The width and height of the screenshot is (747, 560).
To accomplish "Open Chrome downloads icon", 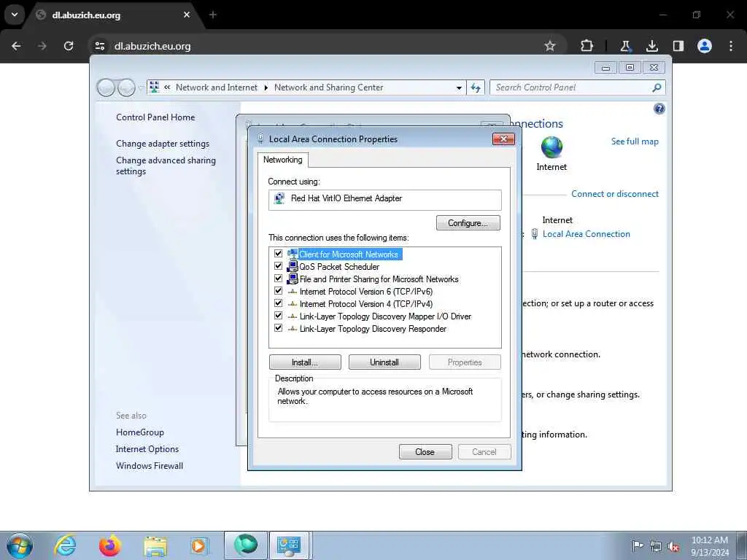I will 651,46.
